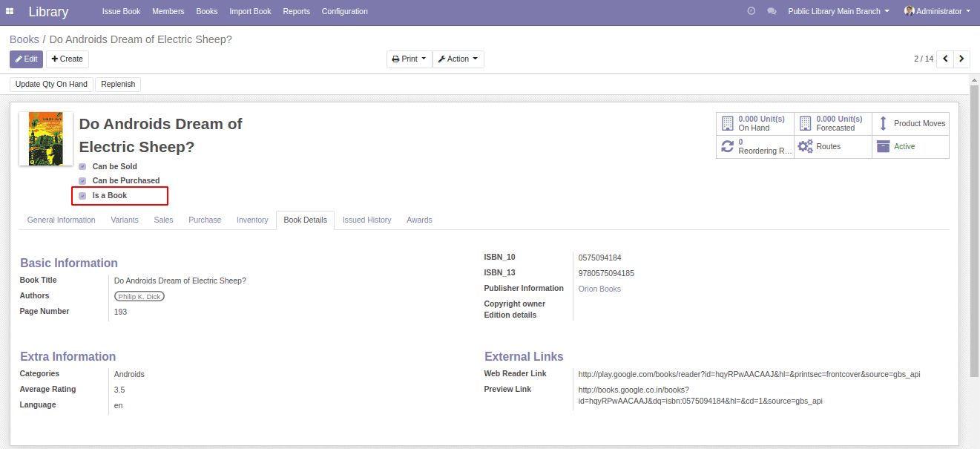Switch to the Inventory tab
Image resolution: width=980 pixels, height=449 pixels.
252,220
